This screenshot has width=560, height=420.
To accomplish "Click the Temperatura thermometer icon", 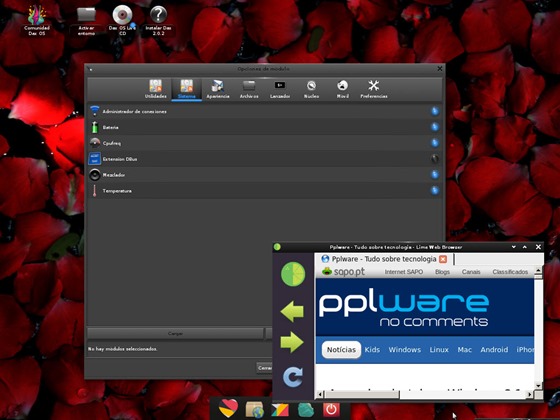I will (x=95, y=191).
